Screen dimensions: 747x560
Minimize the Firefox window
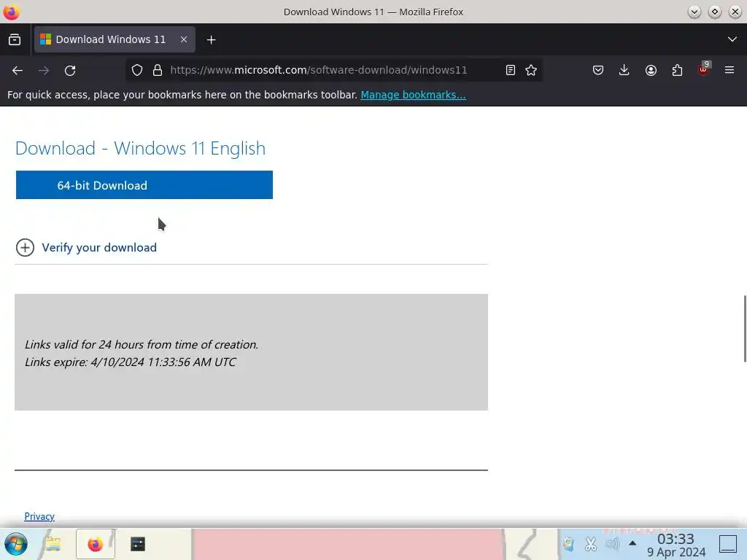click(694, 12)
